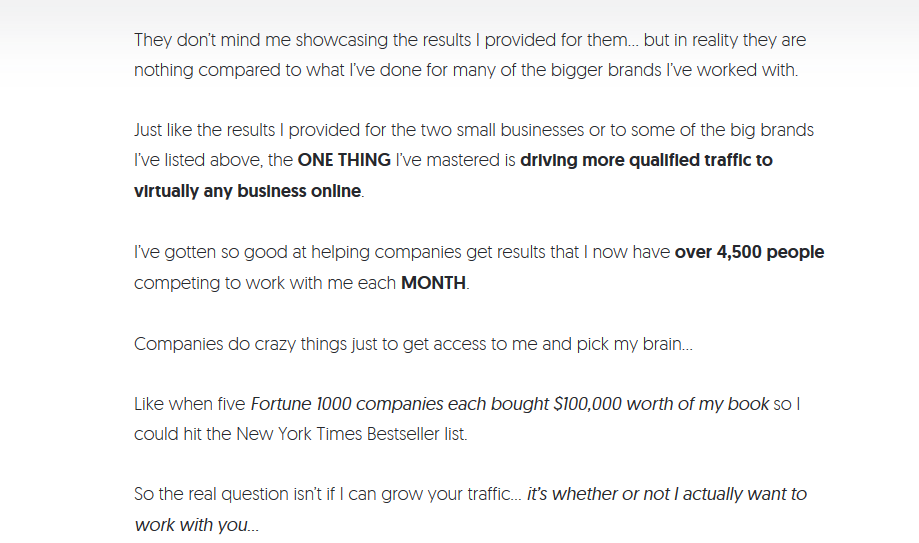The height and width of the screenshot is (543, 919).
Task: Click "New York Times Bestseller list" text
Action: [351, 434]
